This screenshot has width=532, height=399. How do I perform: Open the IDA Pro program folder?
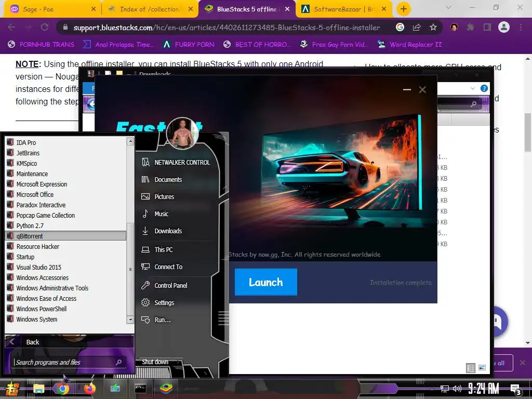click(65, 142)
